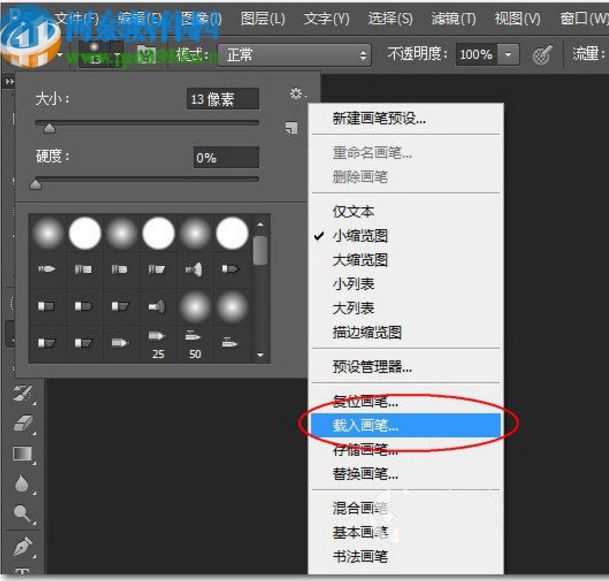The image size is (609, 581).
Task: Click the hardness 0% input field
Action: [x=226, y=157]
